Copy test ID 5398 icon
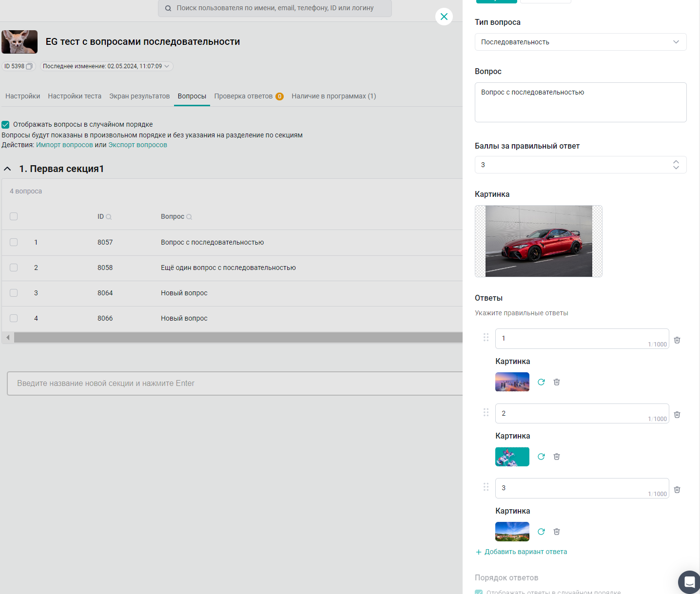The image size is (700, 594). (29, 66)
